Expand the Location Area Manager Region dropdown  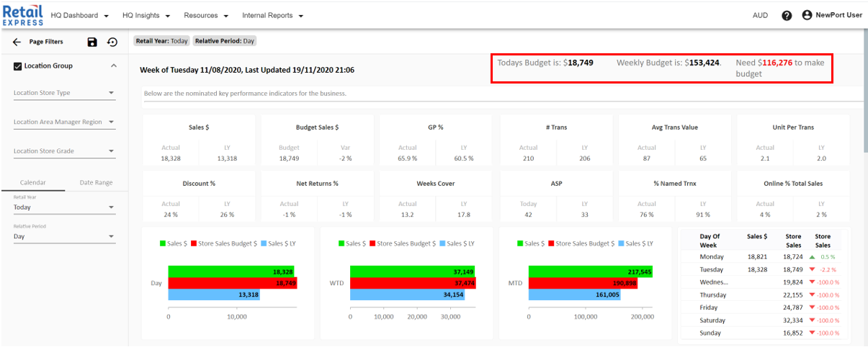64,122
